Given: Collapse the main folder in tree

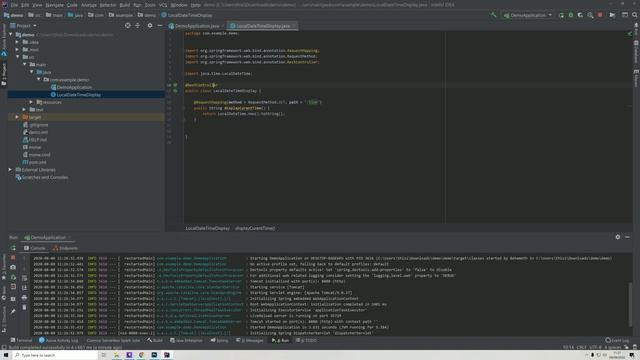Looking at the screenshot, I should (24, 64).
